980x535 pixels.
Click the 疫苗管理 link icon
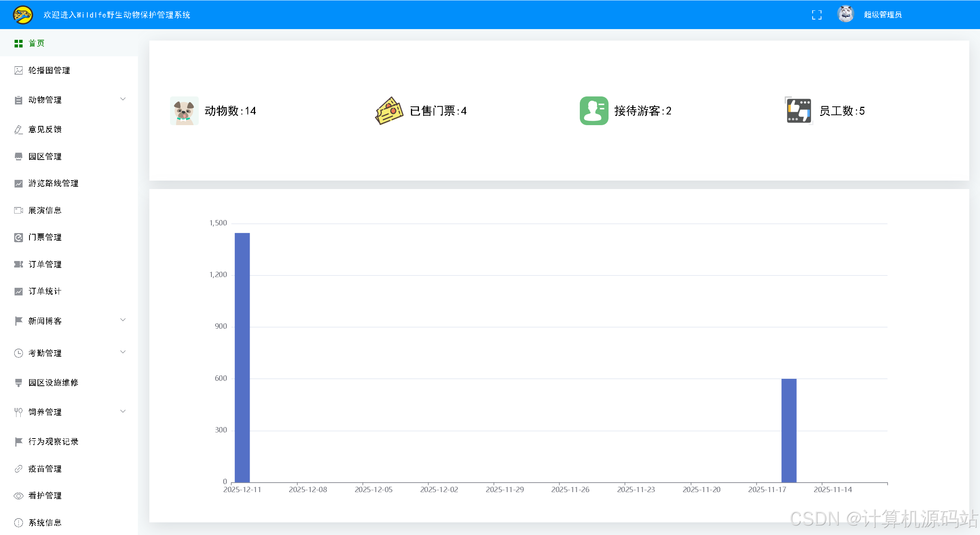click(18, 469)
